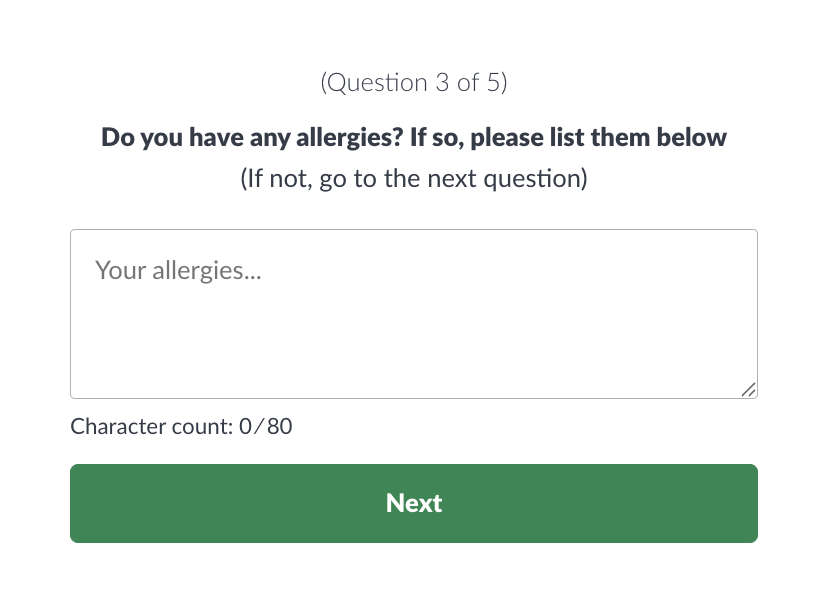
Task: Click the 'Your allergies...' placeholder text
Action: pyautogui.click(x=177, y=270)
